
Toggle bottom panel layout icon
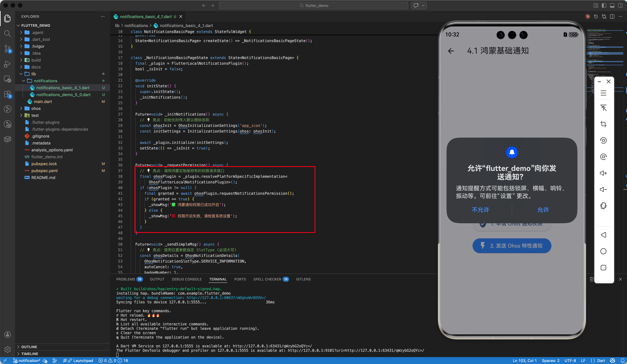tap(612, 5)
